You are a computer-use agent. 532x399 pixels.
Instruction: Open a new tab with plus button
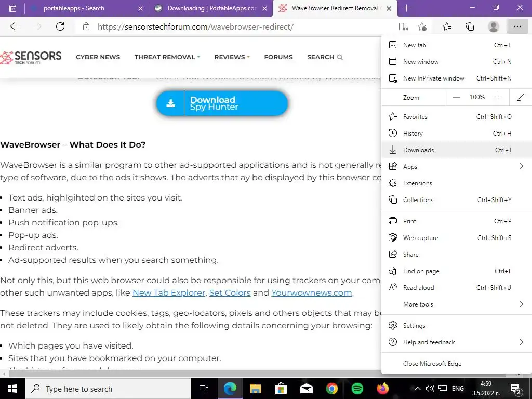[x=406, y=8]
